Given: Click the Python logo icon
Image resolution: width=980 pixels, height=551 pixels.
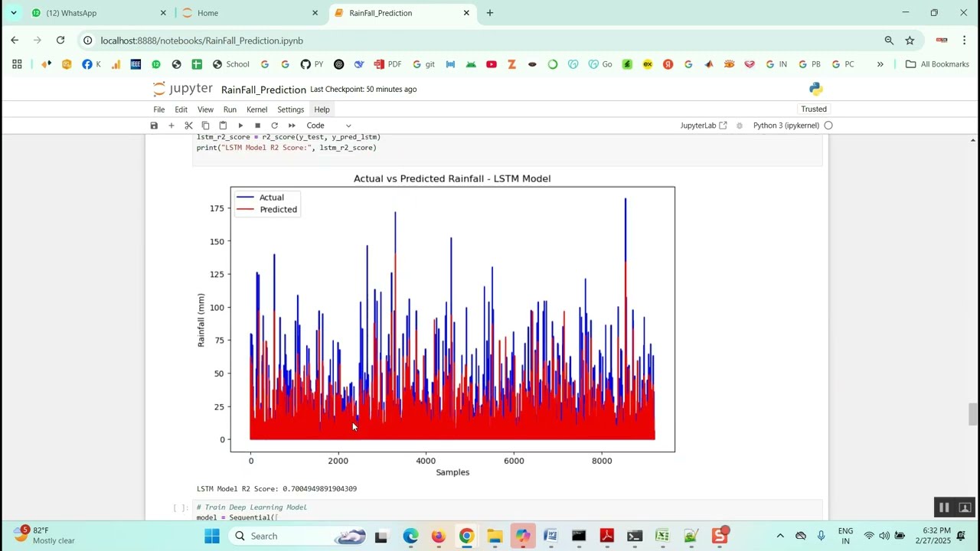Looking at the screenshot, I should pyautogui.click(x=816, y=90).
